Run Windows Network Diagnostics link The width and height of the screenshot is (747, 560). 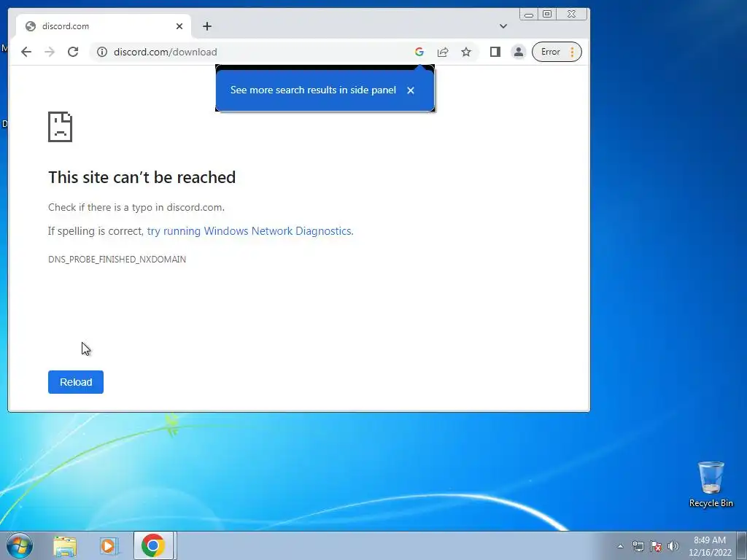point(250,231)
